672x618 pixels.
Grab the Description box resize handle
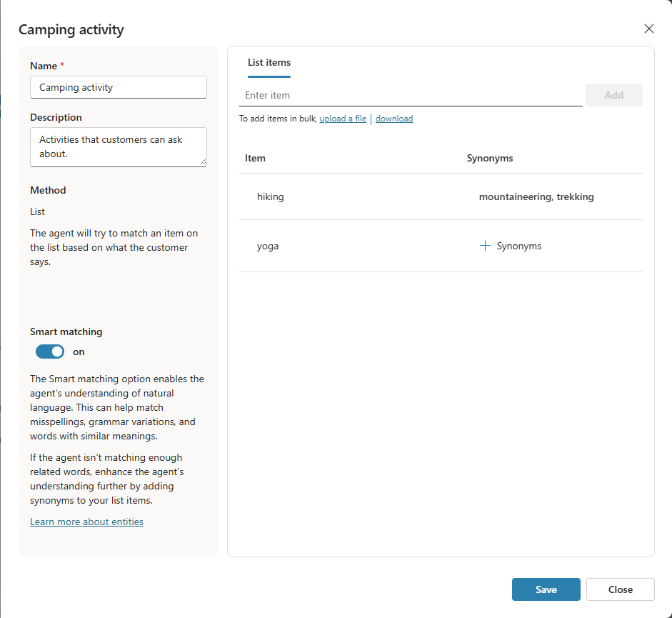pyautogui.click(x=203, y=162)
